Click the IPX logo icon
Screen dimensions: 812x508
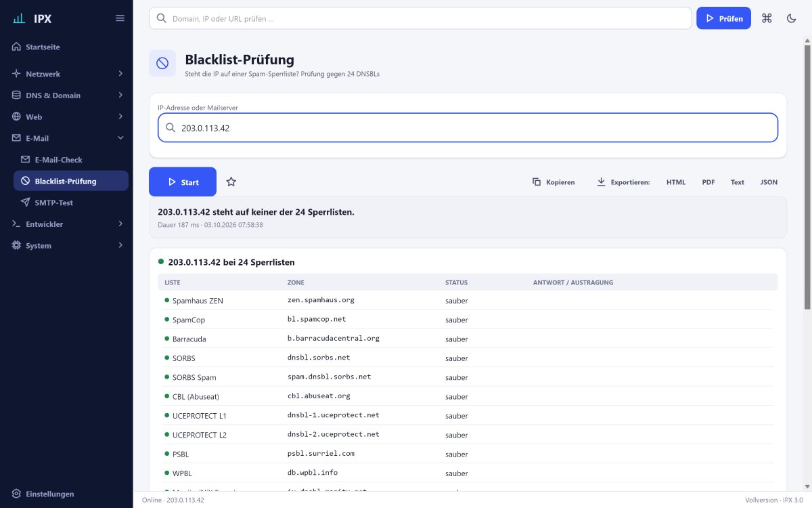pos(20,18)
